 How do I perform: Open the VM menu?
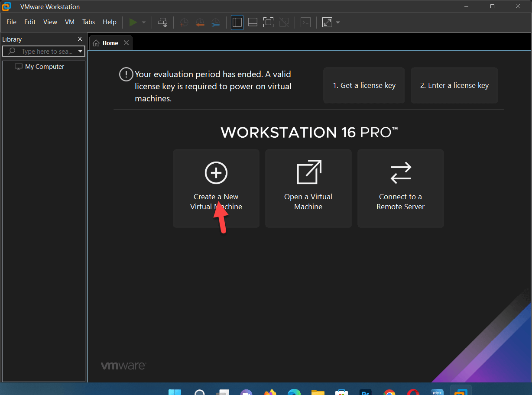(x=70, y=22)
